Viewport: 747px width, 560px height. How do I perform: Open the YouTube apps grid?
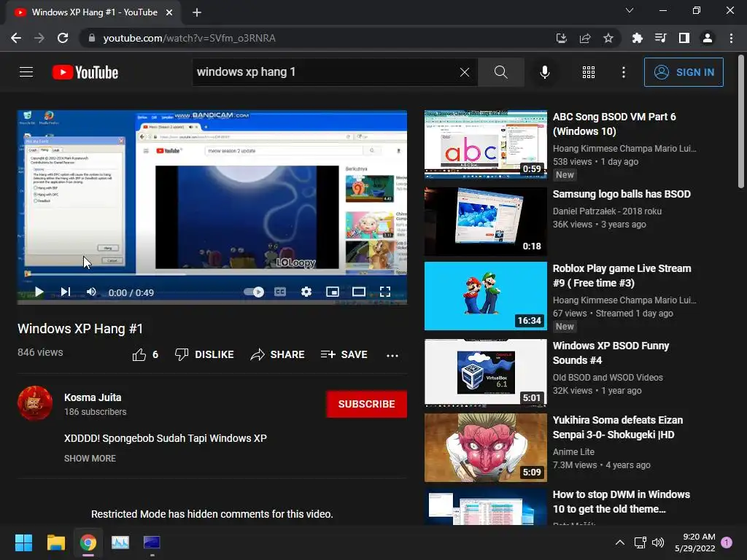pos(589,72)
